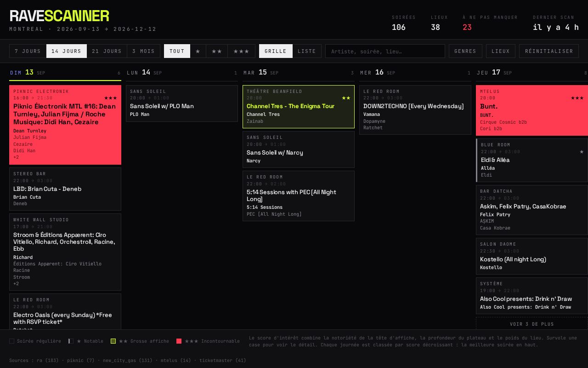The image size is (588, 368).
Task: Click the LUN 14 SEP day header
Action: [182, 73]
